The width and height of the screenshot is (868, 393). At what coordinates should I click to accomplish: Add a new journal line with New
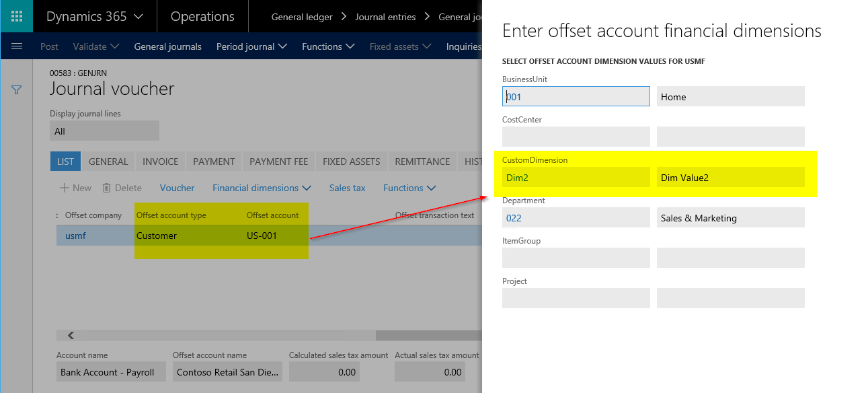pyautogui.click(x=75, y=188)
